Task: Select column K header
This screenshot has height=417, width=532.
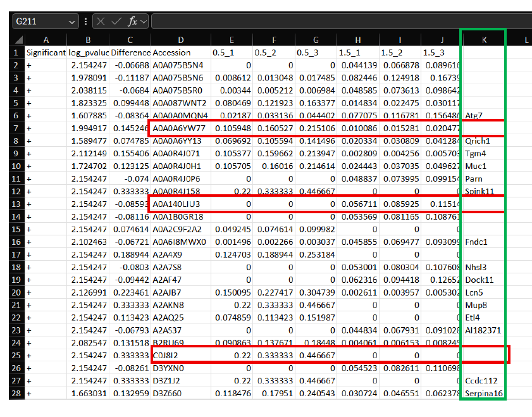Action: [x=484, y=40]
